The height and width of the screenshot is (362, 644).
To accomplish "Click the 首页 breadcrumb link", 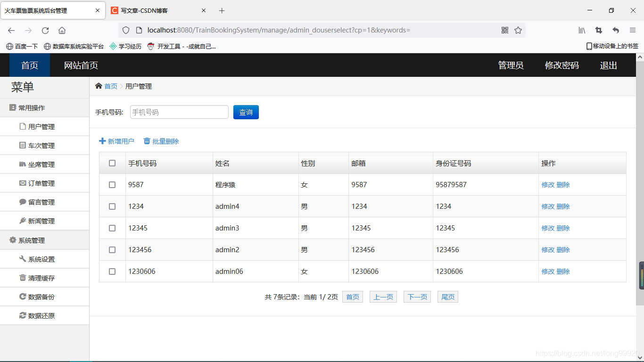I will (x=111, y=86).
